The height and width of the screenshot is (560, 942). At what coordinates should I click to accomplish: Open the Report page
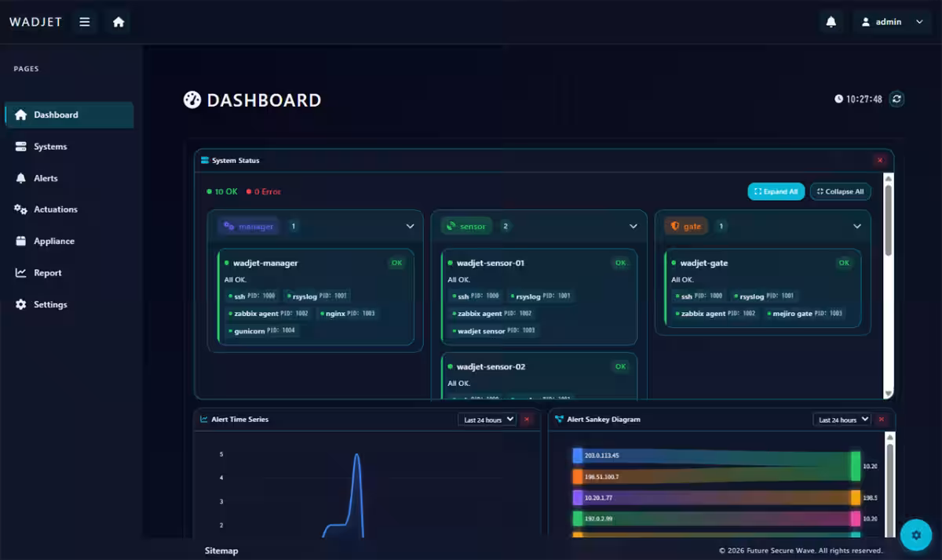tap(69, 273)
